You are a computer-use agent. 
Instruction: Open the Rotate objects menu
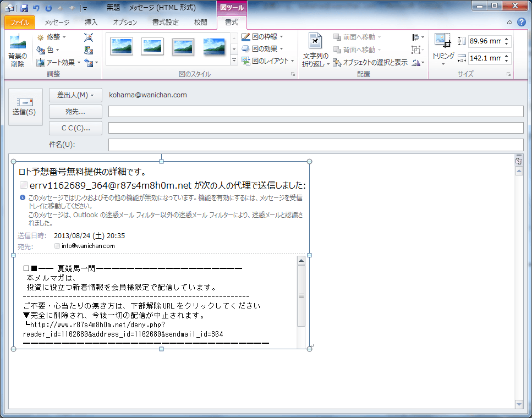pyautogui.click(x=418, y=63)
